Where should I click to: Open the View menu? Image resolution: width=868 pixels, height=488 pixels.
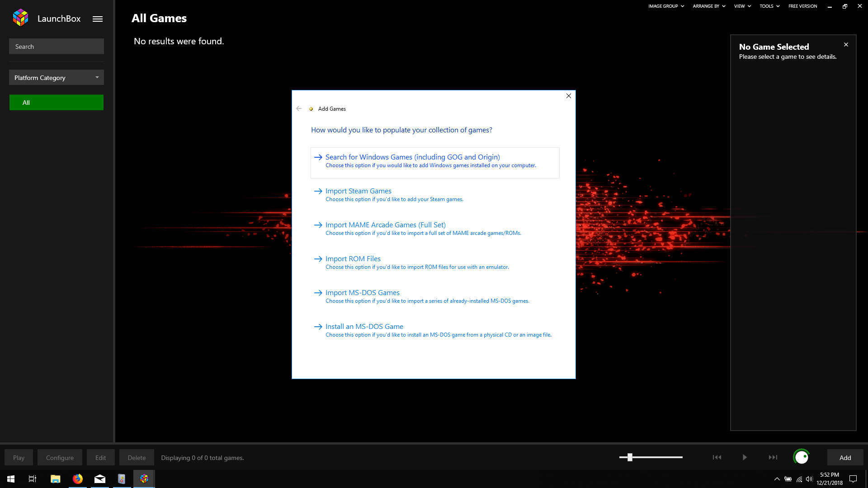click(742, 6)
